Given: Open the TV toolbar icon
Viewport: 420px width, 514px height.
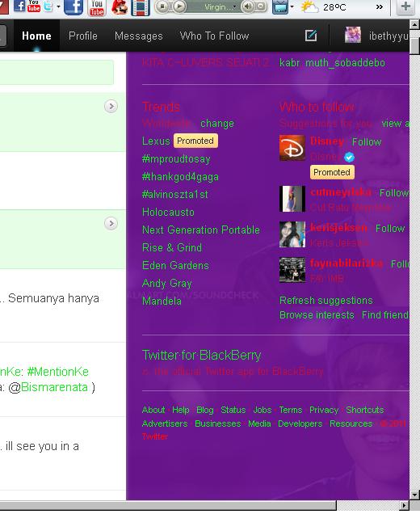Looking at the screenshot, I should click(280, 7).
